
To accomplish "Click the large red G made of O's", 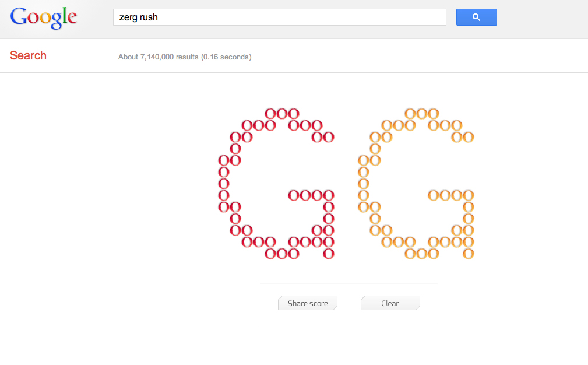I will pyautogui.click(x=276, y=184).
